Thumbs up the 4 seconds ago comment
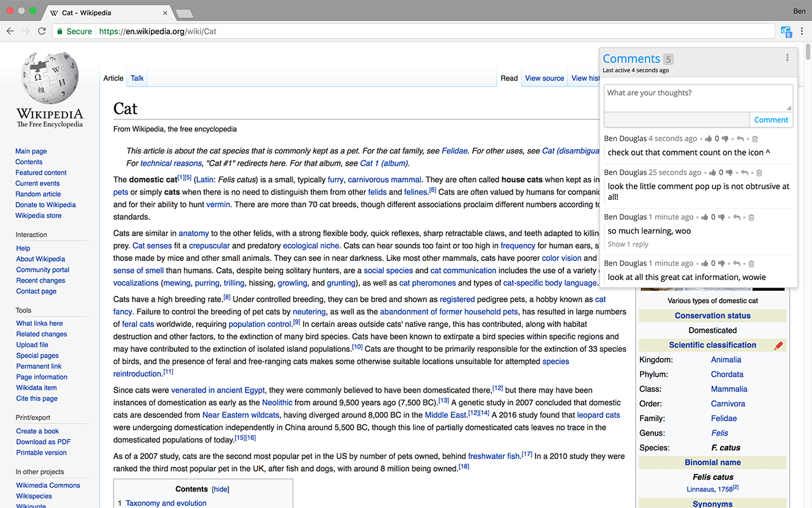The height and width of the screenshot is (508, 812). (x=709, y=138)
